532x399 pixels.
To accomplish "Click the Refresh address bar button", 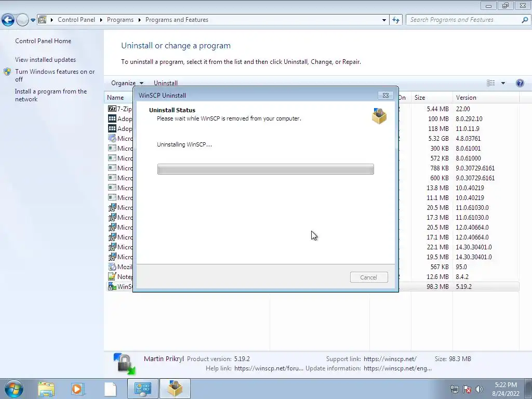I will (x=395, y=20).
